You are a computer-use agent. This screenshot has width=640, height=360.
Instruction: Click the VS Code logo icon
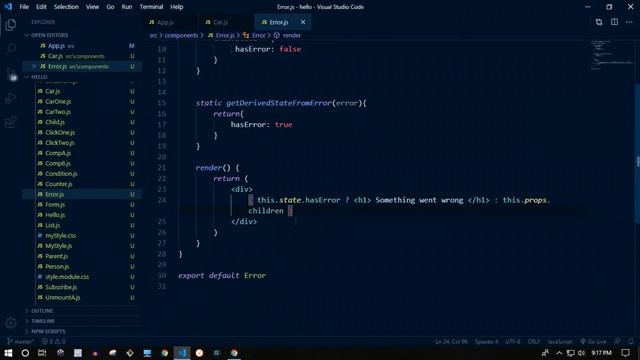pos(8,7)
